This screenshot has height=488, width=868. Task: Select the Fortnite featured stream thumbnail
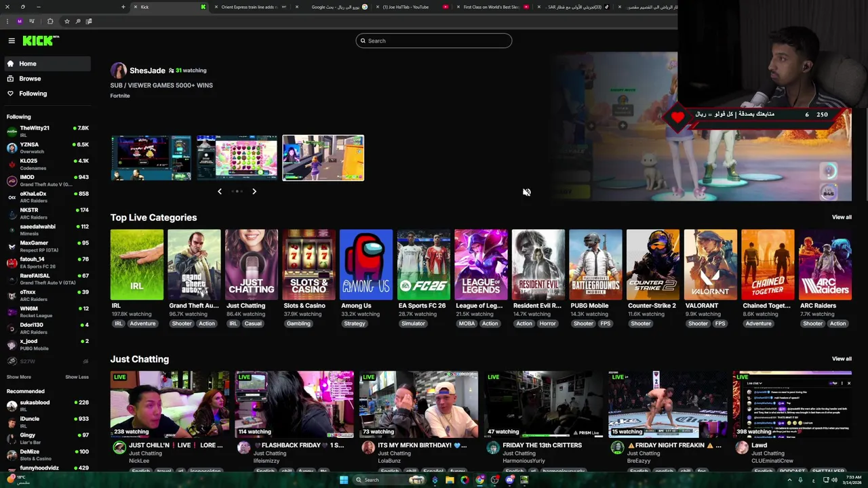pos(323,158)
